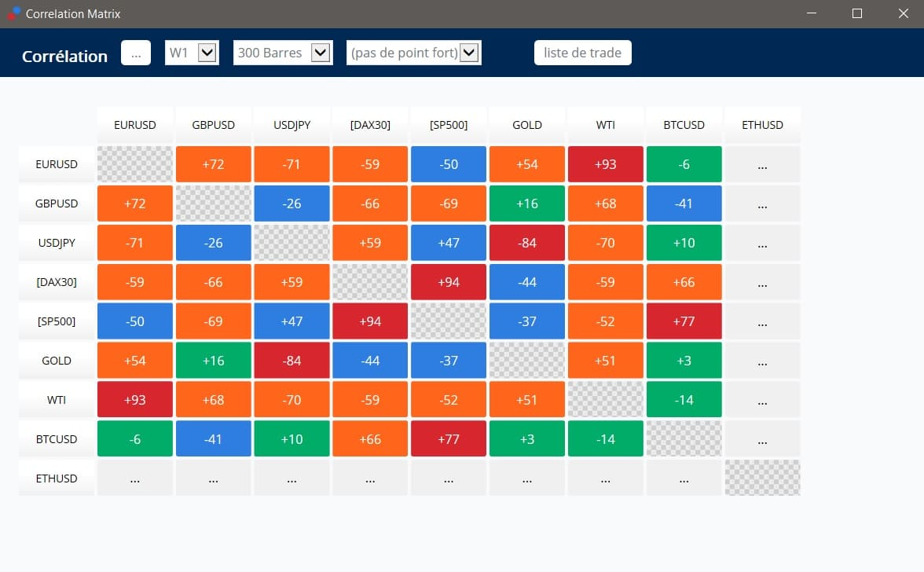Open the pas de point fort dropdown
This screenshot has height=572, width=924.
coord(413,53)
